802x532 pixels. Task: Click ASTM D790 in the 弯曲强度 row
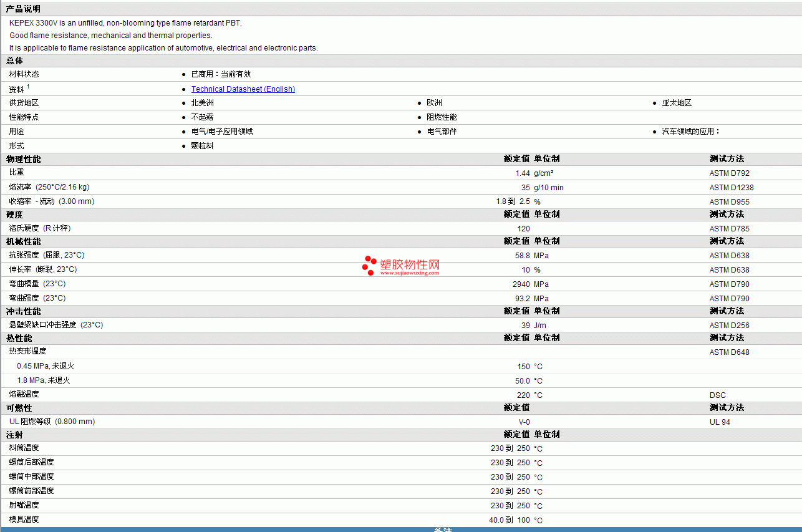coord(730,299)
